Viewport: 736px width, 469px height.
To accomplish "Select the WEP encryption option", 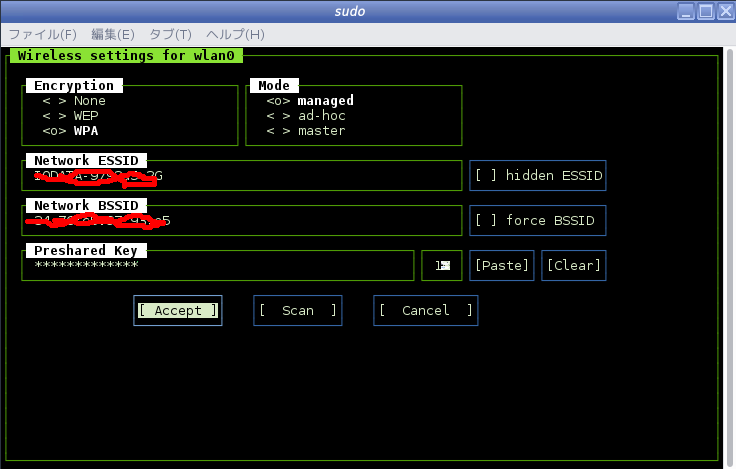I will click(70, 116).
